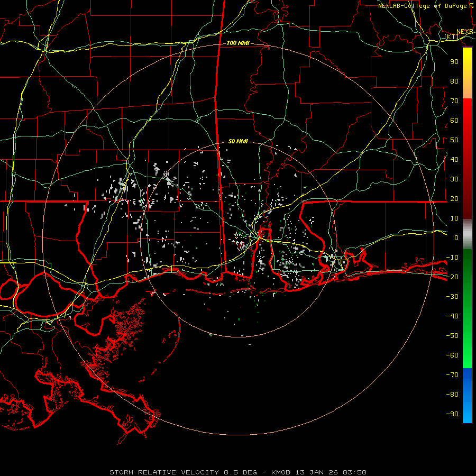Pick the gray zero-velocity segment of color bar

pos(467,234)
